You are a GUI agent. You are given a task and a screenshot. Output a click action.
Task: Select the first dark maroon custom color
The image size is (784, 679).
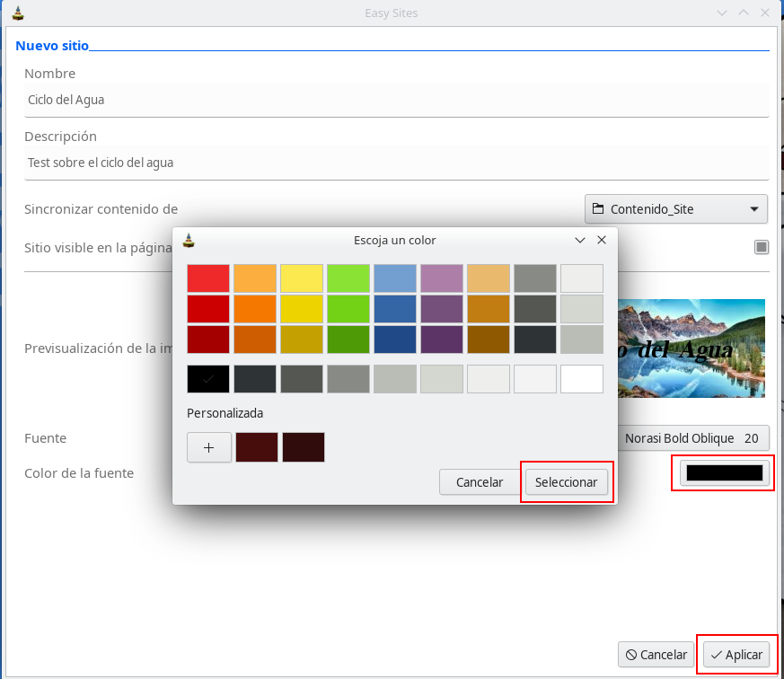tap(257, 447)
